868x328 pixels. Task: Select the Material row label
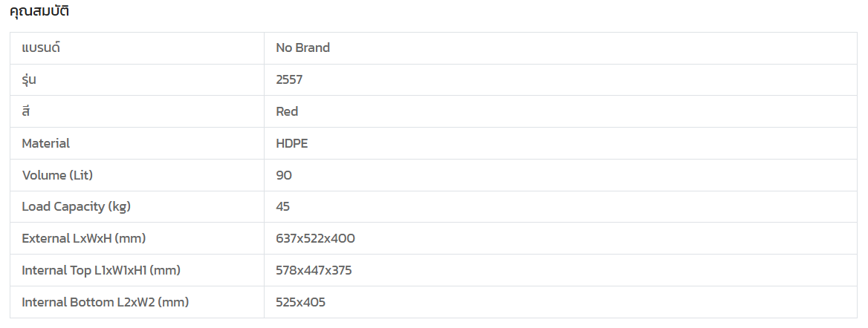46,143
